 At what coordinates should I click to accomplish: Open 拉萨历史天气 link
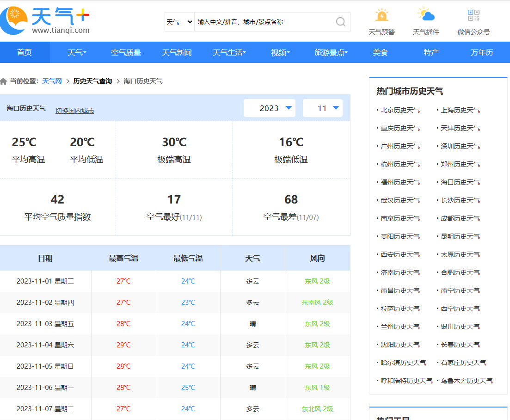[x=400, y=309]
